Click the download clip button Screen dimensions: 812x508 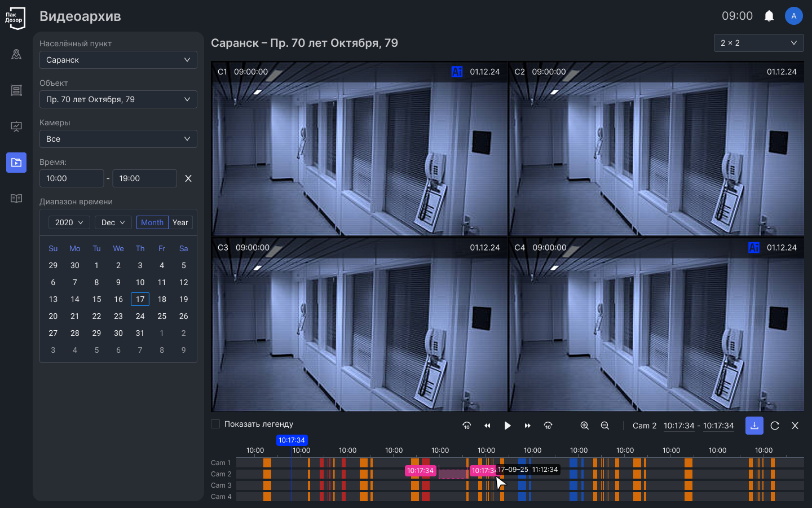pos(754,426)
